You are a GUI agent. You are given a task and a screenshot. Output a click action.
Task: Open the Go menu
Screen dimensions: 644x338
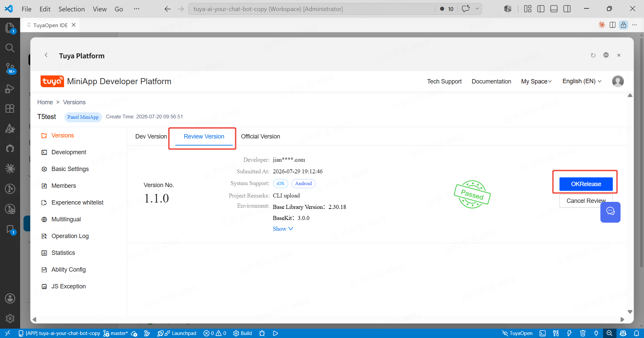click(119, 9)
